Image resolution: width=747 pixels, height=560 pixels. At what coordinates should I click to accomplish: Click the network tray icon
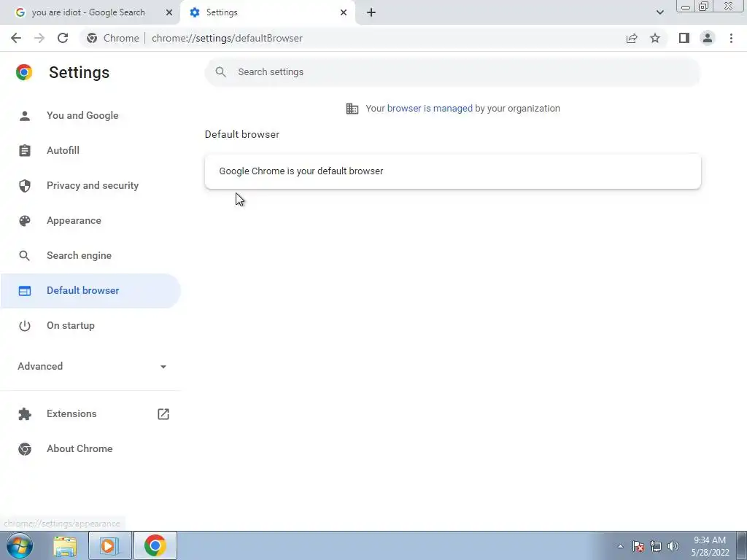[x=656, y=546]
